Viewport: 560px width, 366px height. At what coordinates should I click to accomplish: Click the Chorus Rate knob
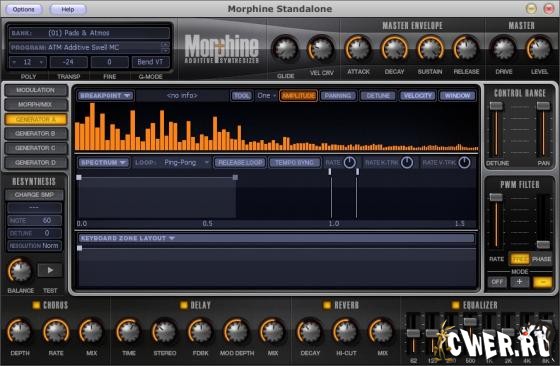(x=56, y=331)
